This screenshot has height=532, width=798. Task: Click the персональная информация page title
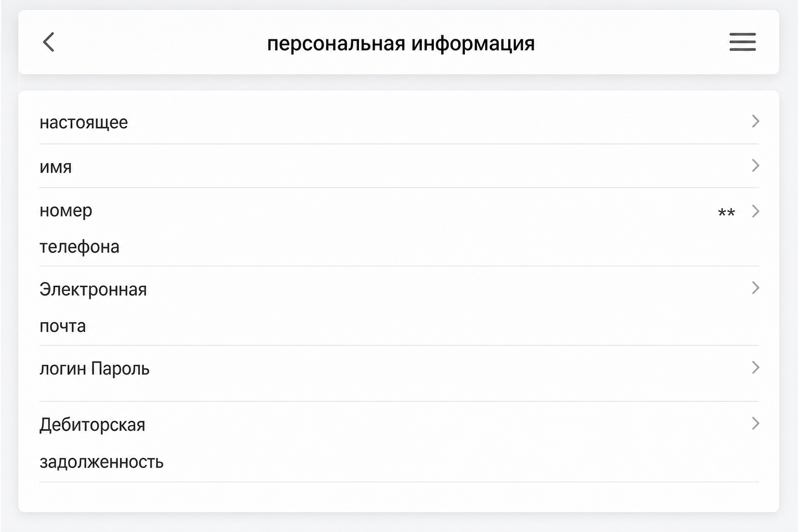(401, 43)
